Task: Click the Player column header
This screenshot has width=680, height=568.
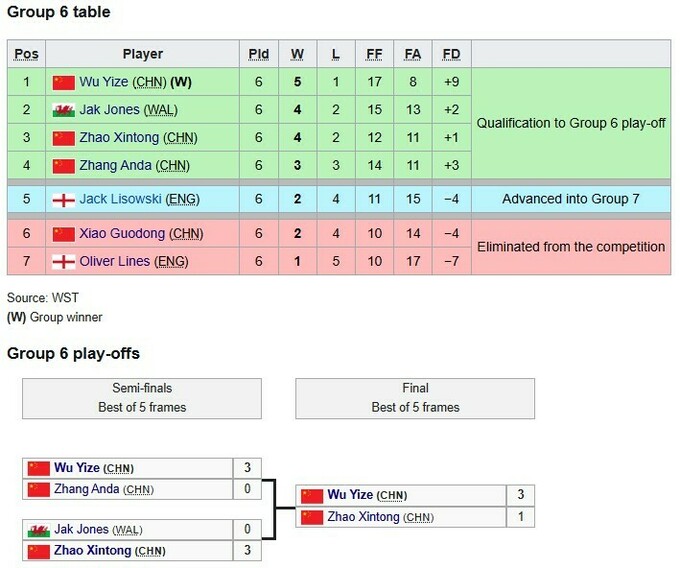Action: [x=143, y=54]
